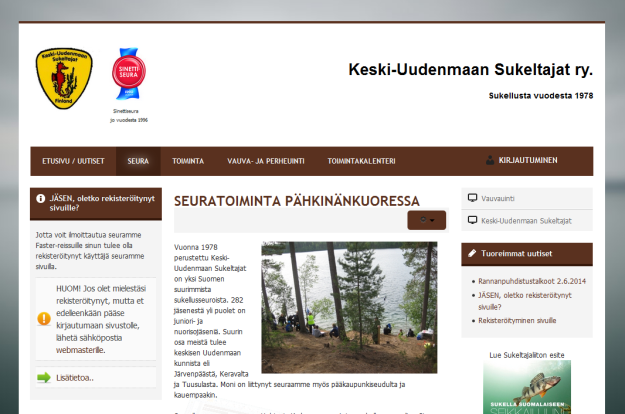Select the Toiminta menu item
The width and height of the screenshot is (625, 414).
coord(188,161)
